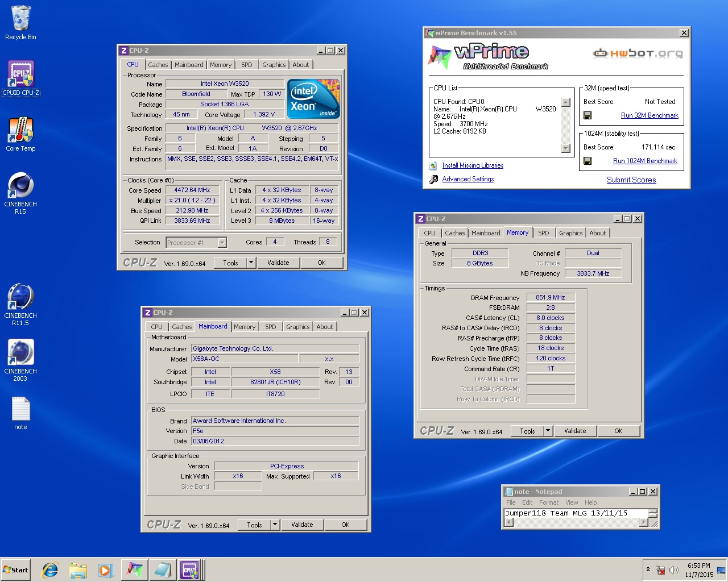The width and height of the screenshot is (728, 582).
Task: Switch to Caches tab in CPU-Z CPU window
Action: [x=158, y=65]
